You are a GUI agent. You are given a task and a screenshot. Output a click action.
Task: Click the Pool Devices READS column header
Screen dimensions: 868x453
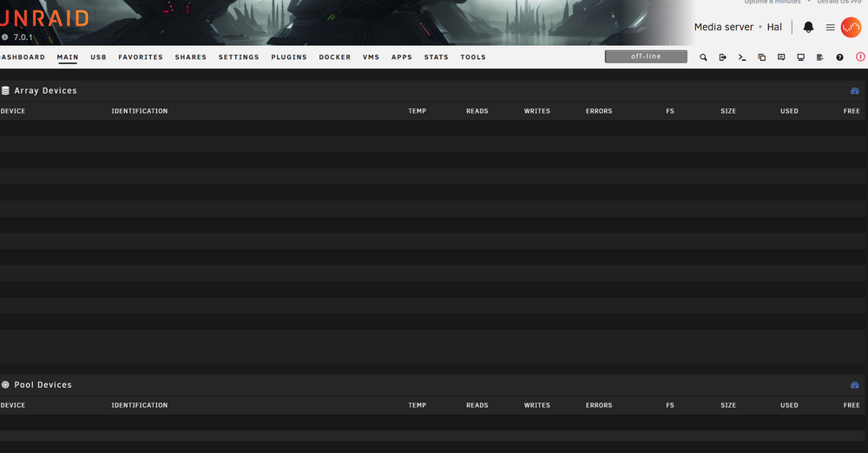pyautogui.click(x=477, y=405)
